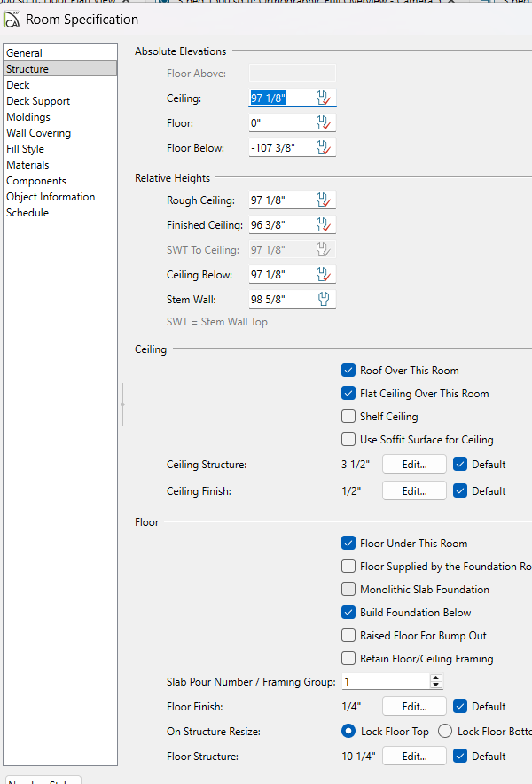Increment the Slab Pour Number stepper

tap(435, 678)
